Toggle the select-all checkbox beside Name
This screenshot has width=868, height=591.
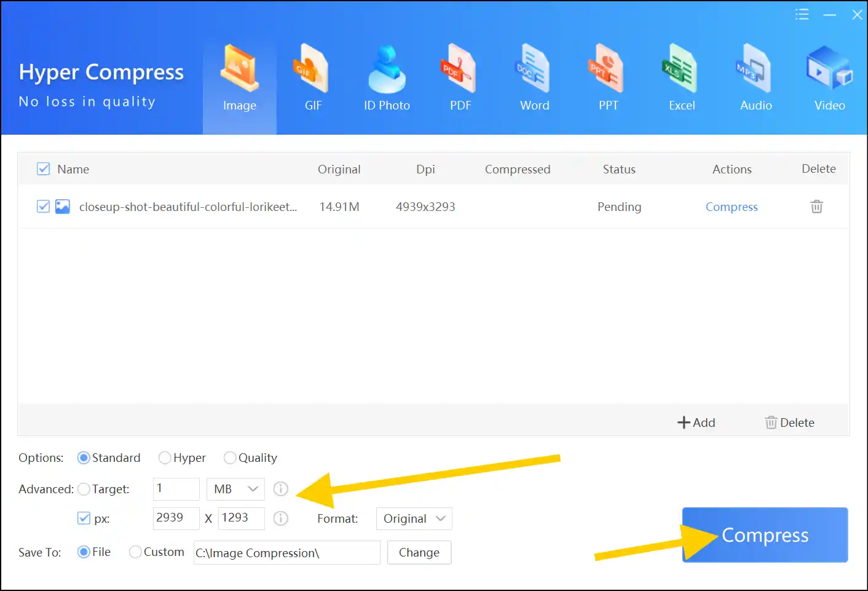[43, 169]
